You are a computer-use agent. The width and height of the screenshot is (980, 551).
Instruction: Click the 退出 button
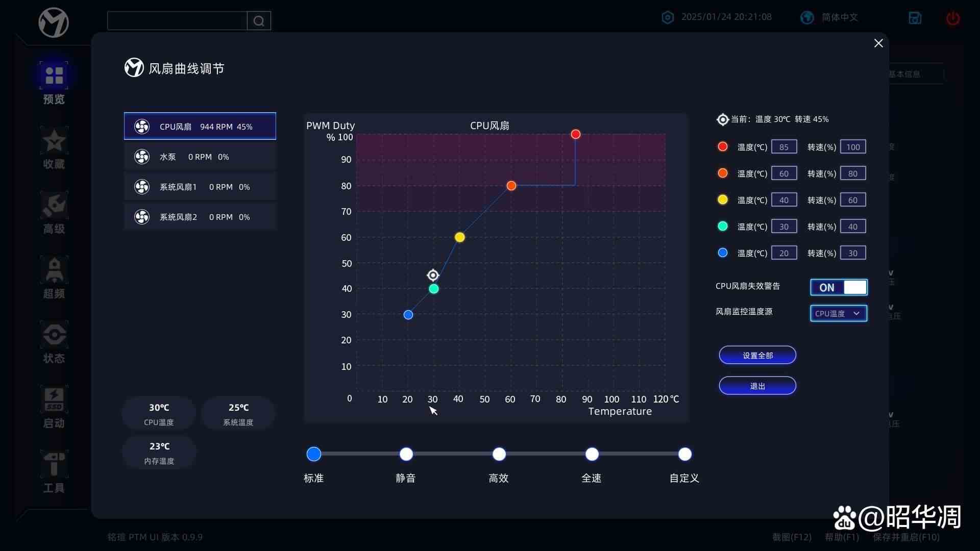pos(757,386)
